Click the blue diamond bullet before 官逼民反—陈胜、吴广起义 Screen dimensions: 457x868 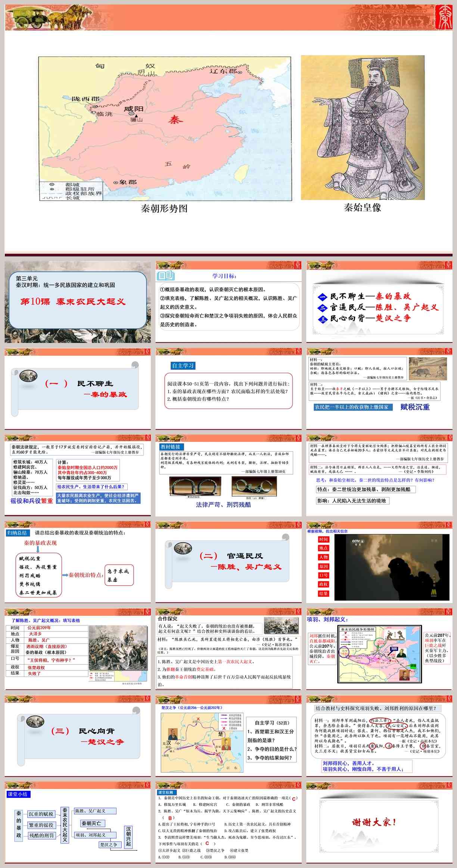tap(322, 308)
